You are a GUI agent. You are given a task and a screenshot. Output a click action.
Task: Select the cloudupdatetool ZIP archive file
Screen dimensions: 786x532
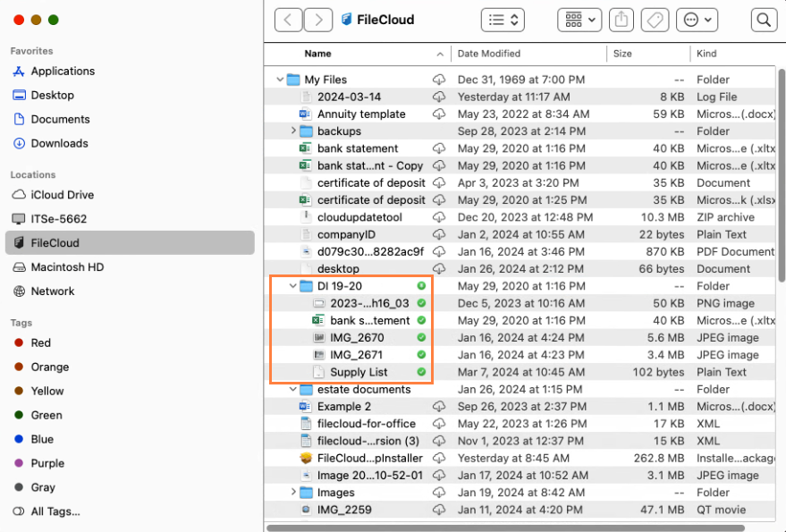[359, 217]
